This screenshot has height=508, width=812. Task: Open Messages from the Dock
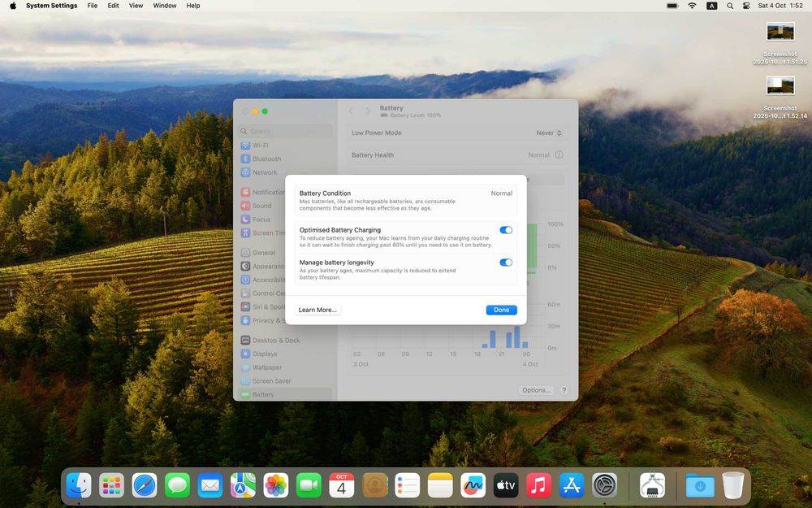[178, 486]
